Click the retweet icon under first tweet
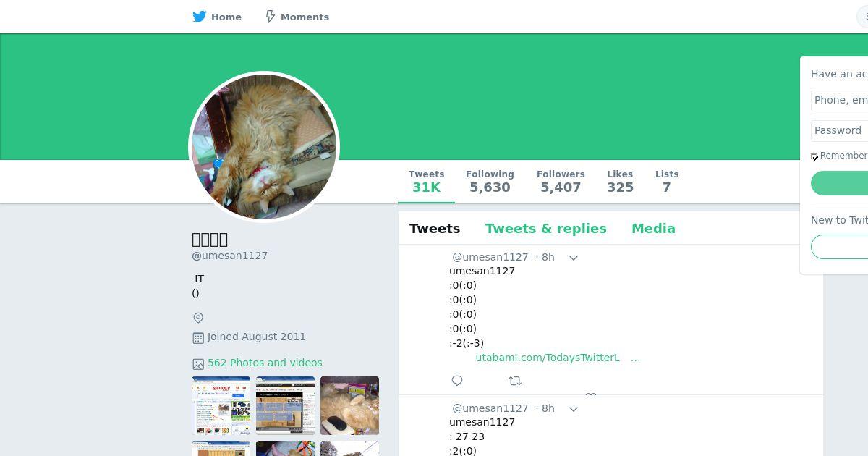 [515, 381]
